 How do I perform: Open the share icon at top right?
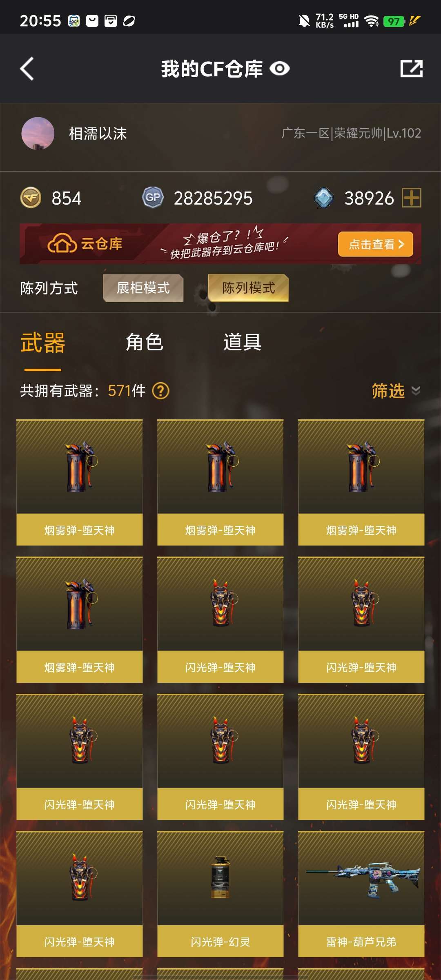click(x=411, y=69)
